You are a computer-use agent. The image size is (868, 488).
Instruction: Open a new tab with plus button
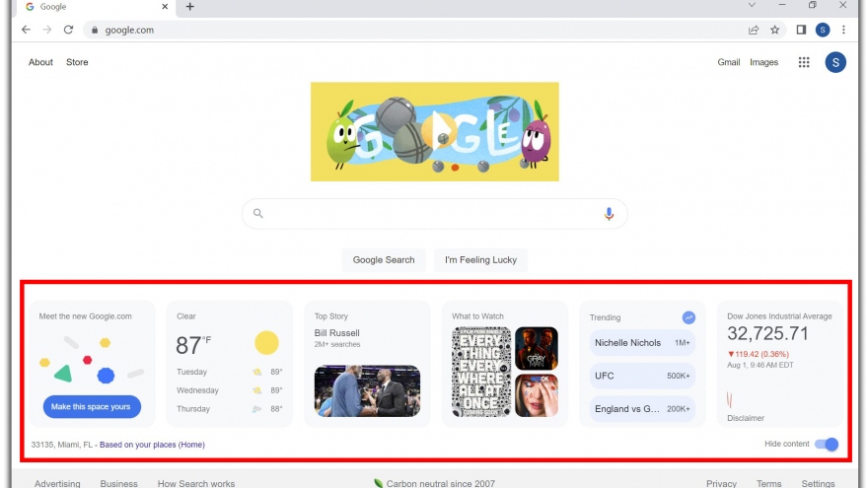(190, 7)
